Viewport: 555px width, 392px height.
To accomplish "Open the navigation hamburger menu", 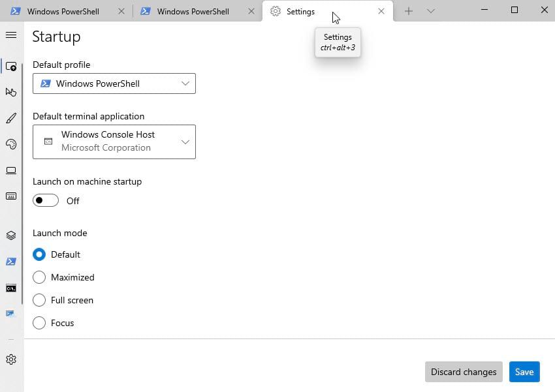I will coord(10,35).
